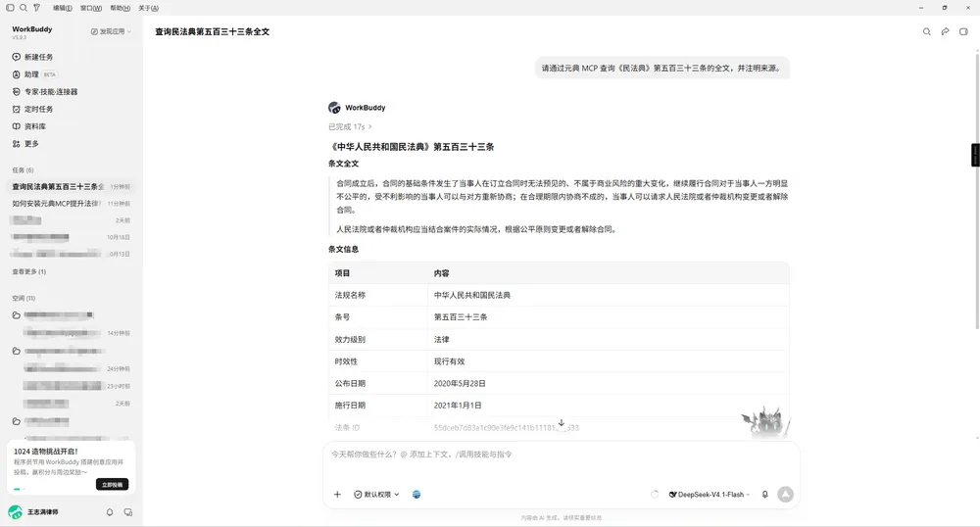Open the third folder icon under 空间
This screenshot has width=980, height=527.
coord(17,421)
